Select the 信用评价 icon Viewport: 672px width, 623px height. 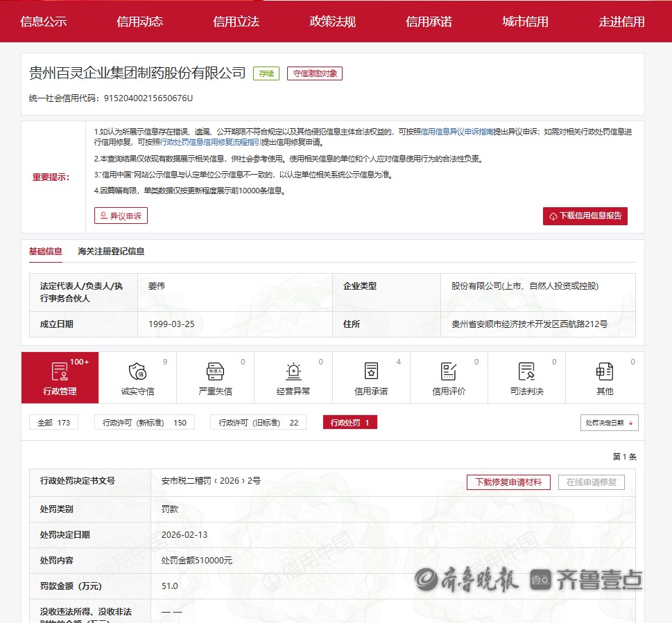click(449, 371)
